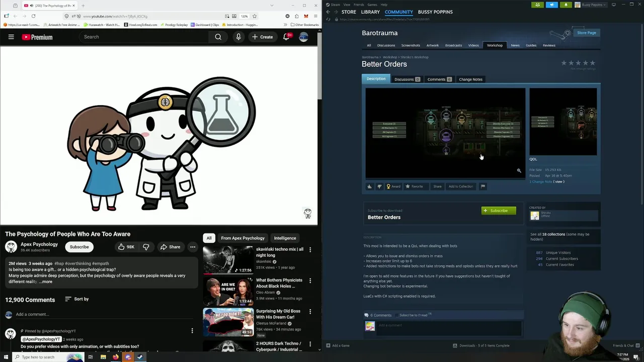Open the Firefox zoom level 120% indicator

point(244,16)
